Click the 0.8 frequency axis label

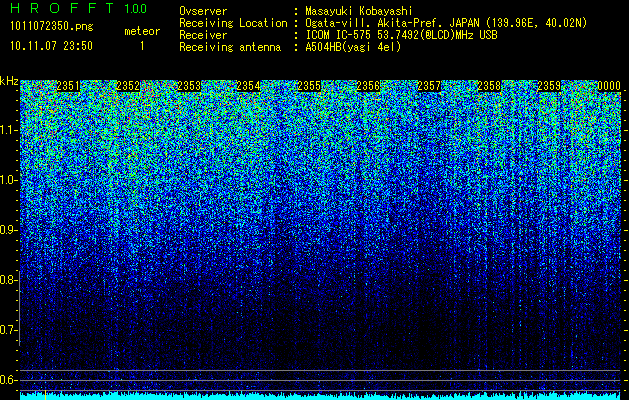pos(8,280)
